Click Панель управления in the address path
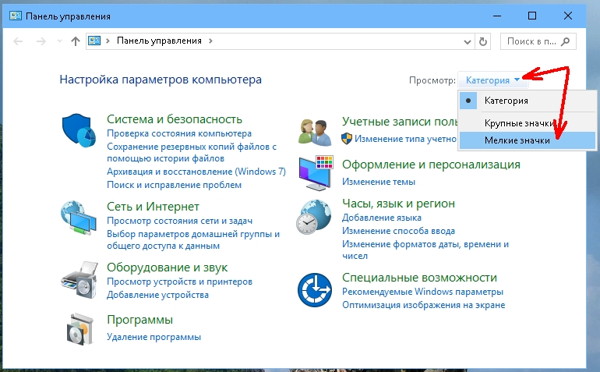This screenshot has width=600, height=372. click(159, 41)
